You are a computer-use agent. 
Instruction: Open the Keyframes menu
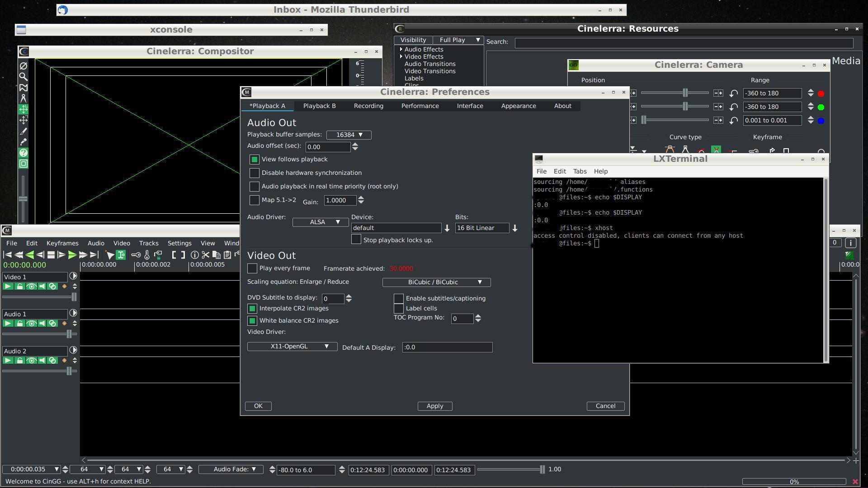coord(62,243)
